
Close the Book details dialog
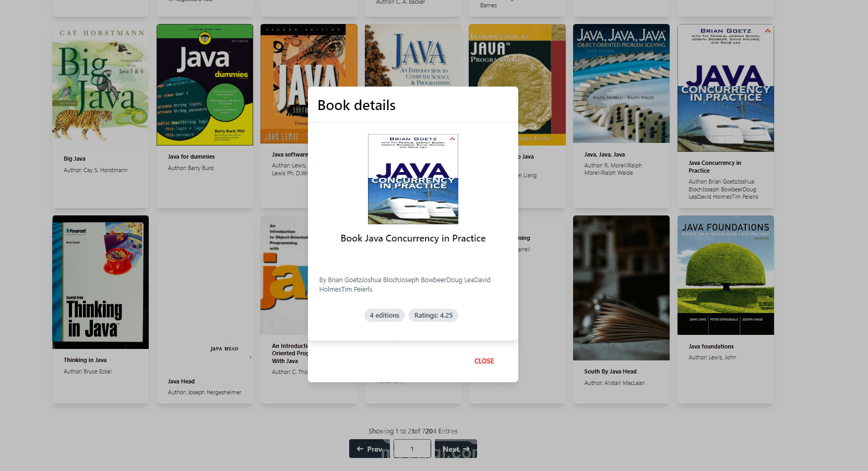[484, 361]
